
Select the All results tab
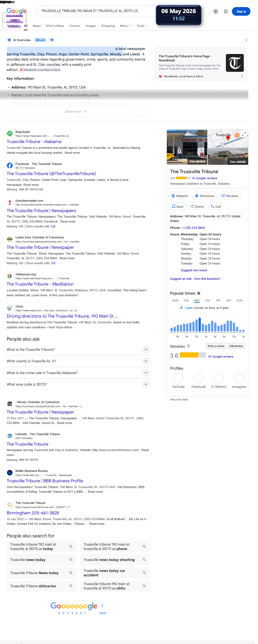tap(26, 26)
